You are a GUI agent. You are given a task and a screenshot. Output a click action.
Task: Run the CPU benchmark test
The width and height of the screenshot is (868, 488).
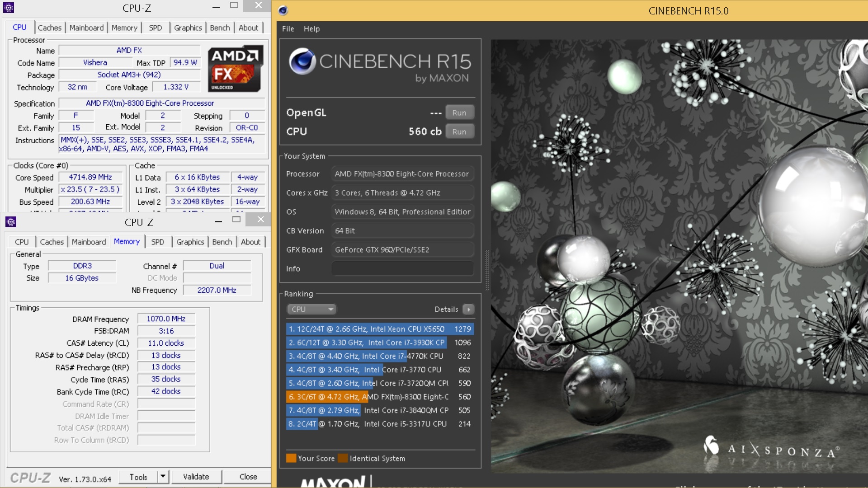point(459,132)
